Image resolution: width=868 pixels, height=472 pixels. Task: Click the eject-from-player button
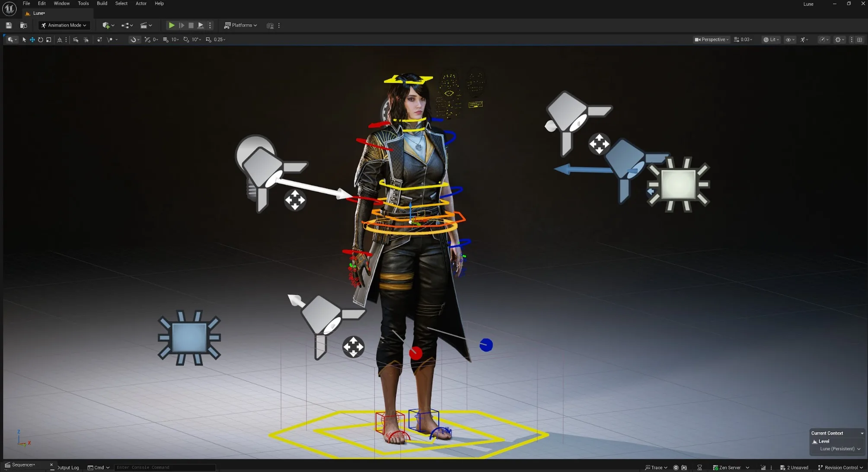pos(201,26)
